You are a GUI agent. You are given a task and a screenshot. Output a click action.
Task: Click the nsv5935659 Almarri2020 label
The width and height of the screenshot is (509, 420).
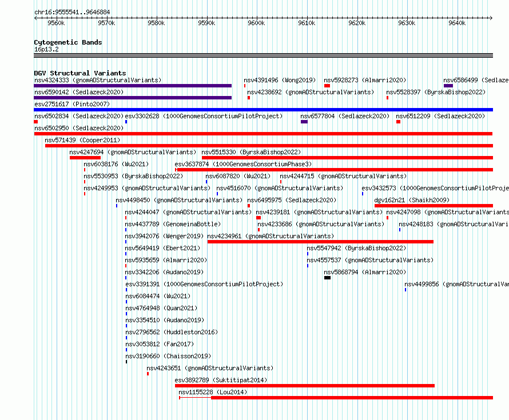point(166,260)
